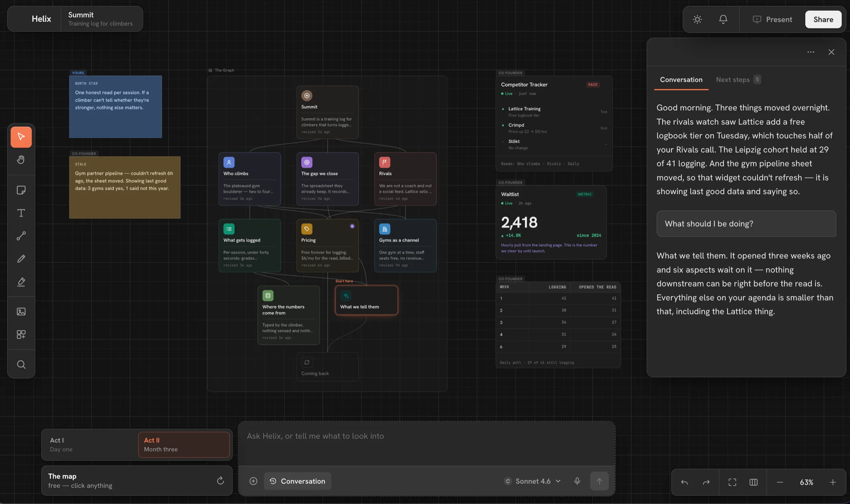Select the pointer arrow tool
Viewport: 850px width, 504px height.
point(21,137)
